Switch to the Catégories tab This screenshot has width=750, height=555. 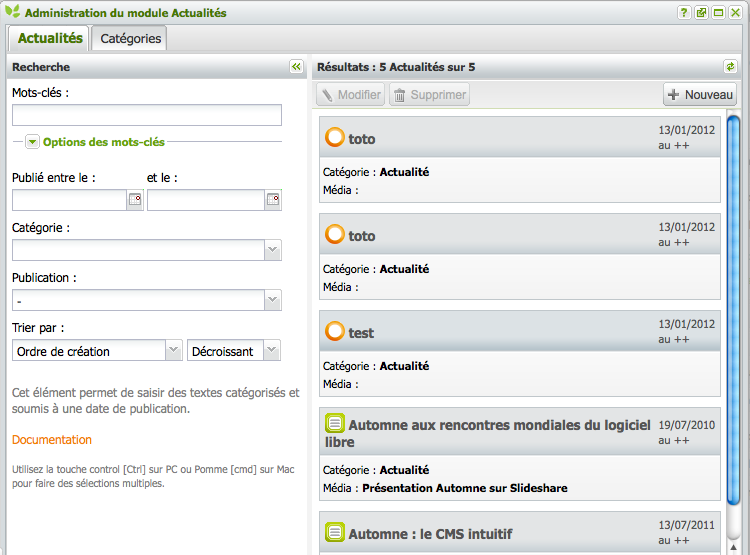tap(131, 38)
